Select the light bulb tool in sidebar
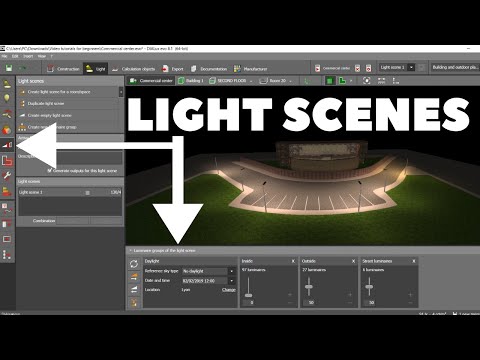 (7, 98)
